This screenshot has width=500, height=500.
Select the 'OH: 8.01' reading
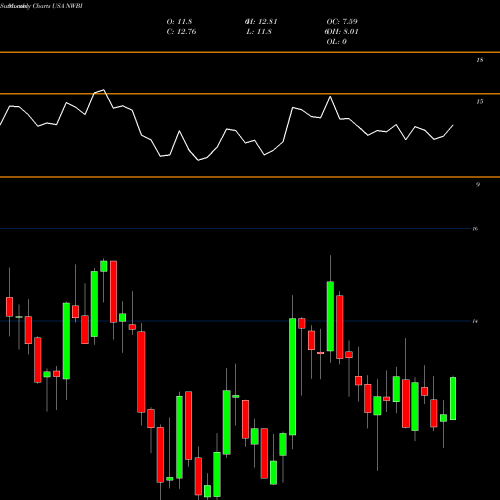tap(342, 32)
